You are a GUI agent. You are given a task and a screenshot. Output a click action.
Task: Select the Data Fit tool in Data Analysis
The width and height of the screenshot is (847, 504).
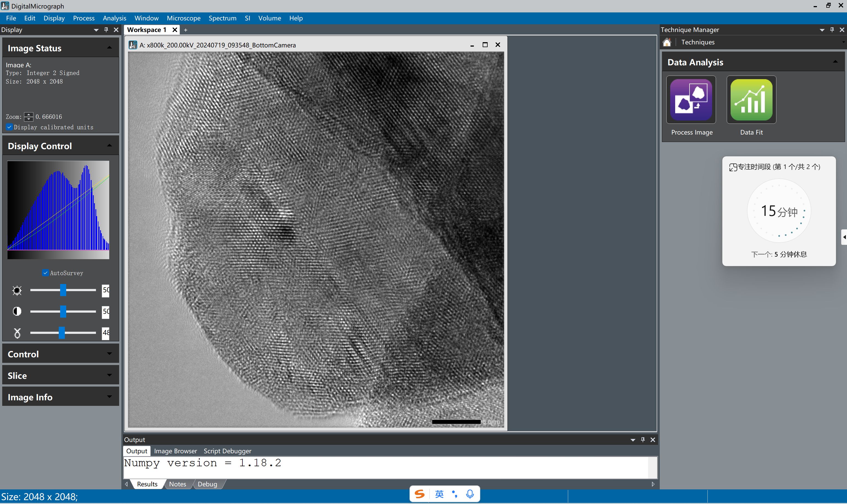coord(751,100)
